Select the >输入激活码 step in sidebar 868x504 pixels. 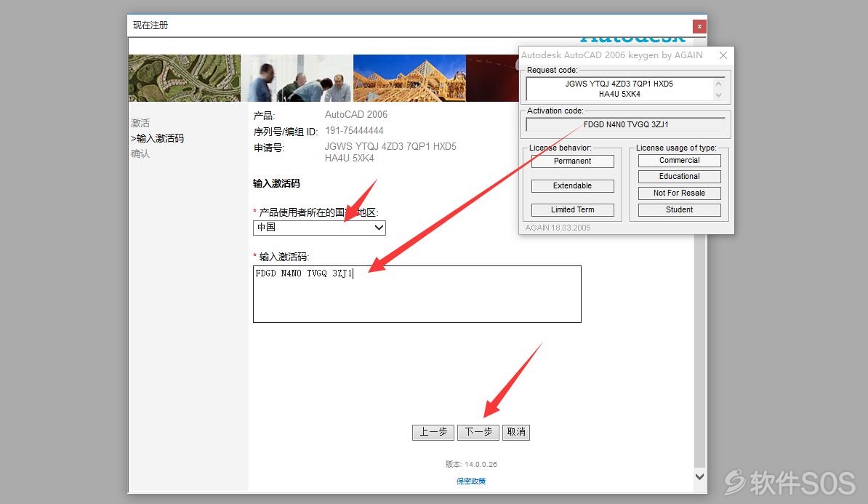tap(157, 138)
